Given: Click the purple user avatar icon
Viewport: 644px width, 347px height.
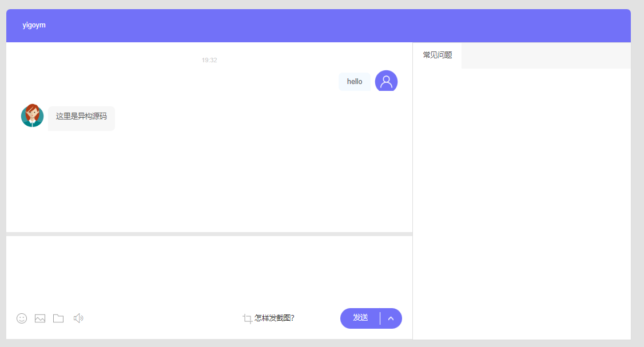Looking at the screenshot, I should [x=386, y=81].
